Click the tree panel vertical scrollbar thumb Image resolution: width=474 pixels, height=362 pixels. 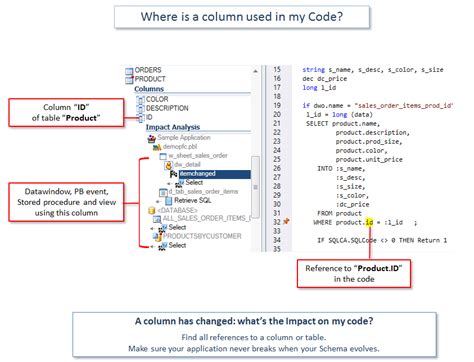pyautogui.click(x=255, y=187)
